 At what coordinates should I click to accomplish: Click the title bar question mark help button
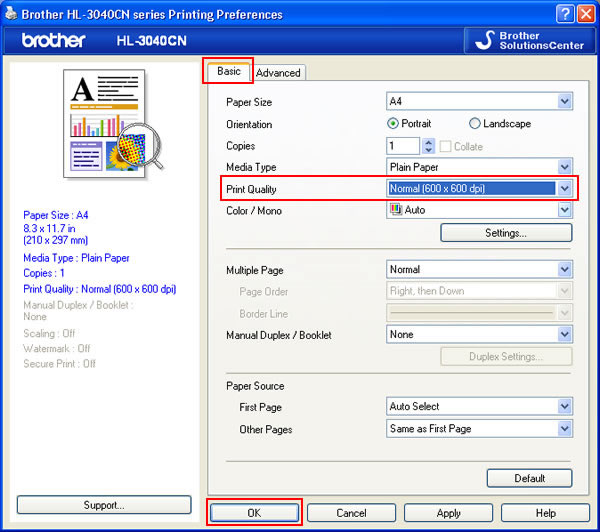tap(565, 15)
